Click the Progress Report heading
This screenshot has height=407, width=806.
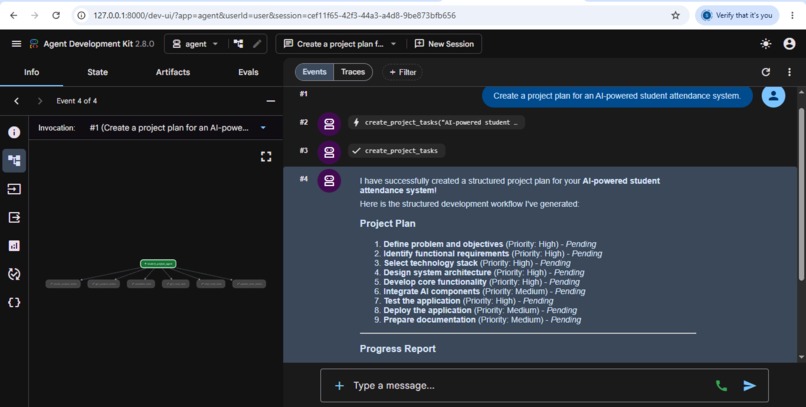pyautogui.click(x=397, y=348)
